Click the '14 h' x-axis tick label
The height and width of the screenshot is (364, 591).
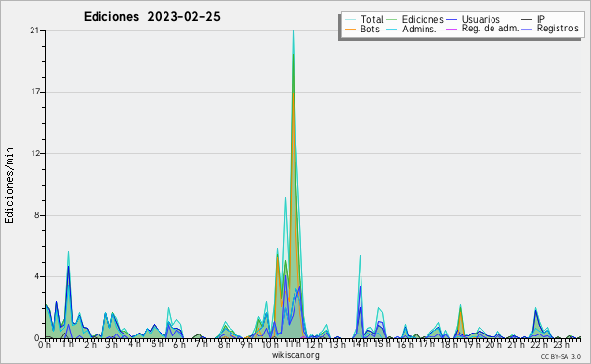click(x=359, y=344)
